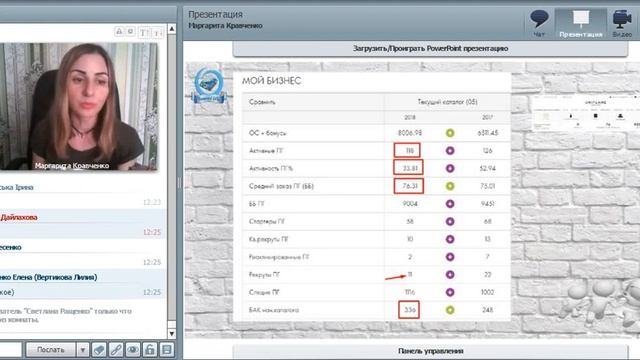The image size is (640, 360).
Task: Click the 52.94 value
Action: tap(487, 168)
